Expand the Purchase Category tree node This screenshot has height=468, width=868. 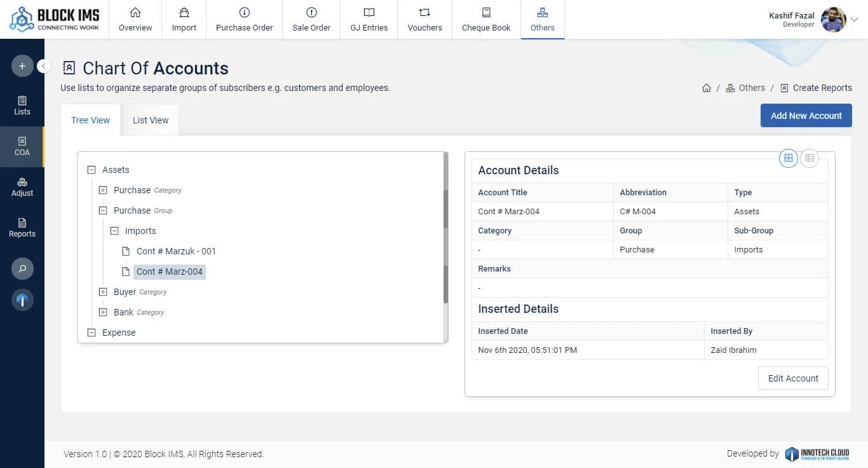point(103,190)
